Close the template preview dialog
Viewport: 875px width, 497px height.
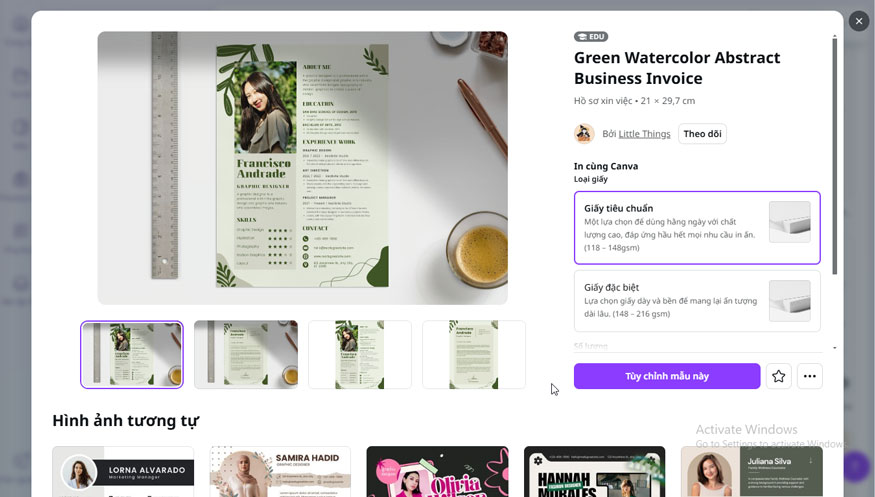click(858, 21)
